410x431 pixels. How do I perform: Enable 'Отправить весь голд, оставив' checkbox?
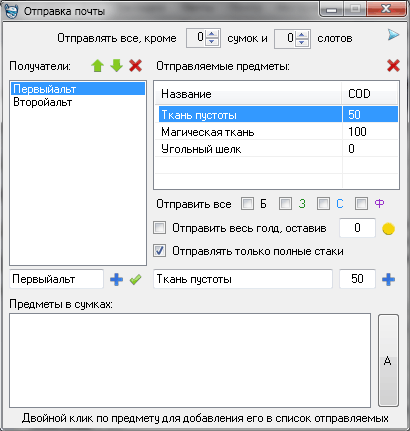[159, 228]
